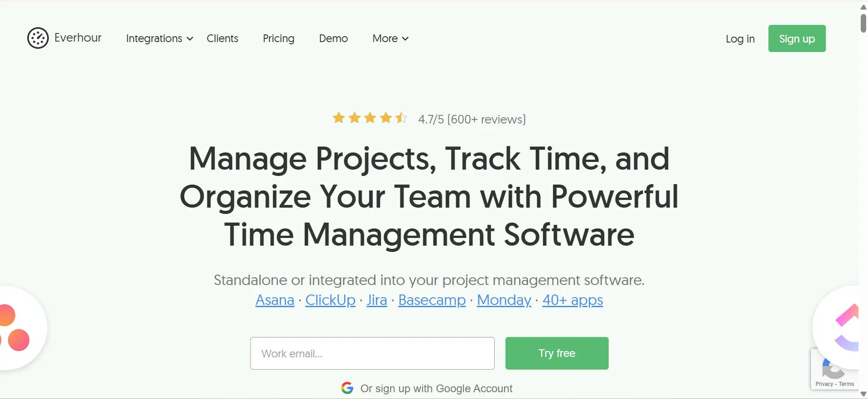
Task: Open the 40+ apps link
Action: (572, 300)
